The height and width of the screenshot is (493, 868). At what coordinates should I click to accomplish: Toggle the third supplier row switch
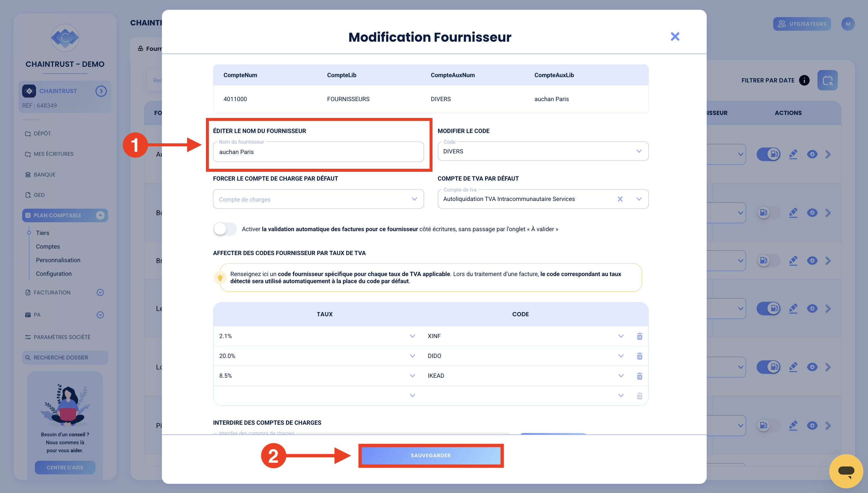(768, 261)
